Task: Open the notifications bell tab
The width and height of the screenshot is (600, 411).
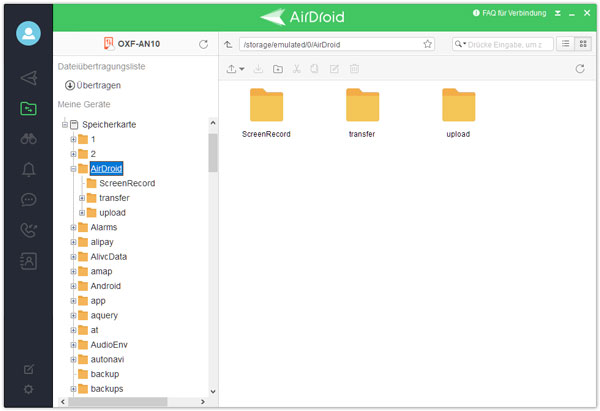Action: click(x=29, y=169)
